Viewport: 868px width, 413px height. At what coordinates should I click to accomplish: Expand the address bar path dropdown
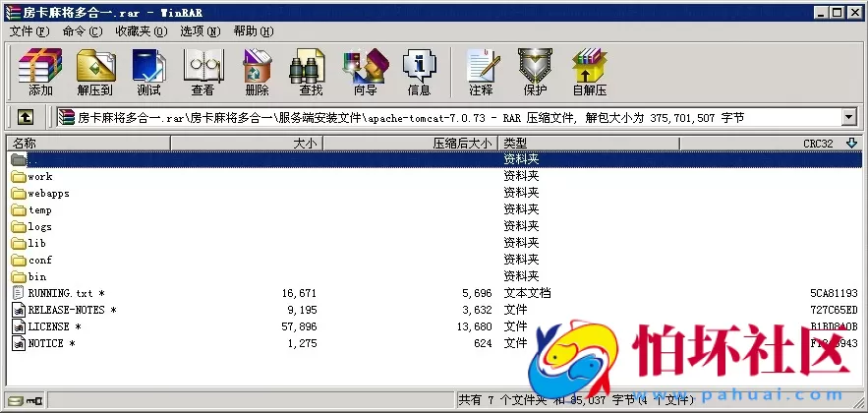(848, 117)
